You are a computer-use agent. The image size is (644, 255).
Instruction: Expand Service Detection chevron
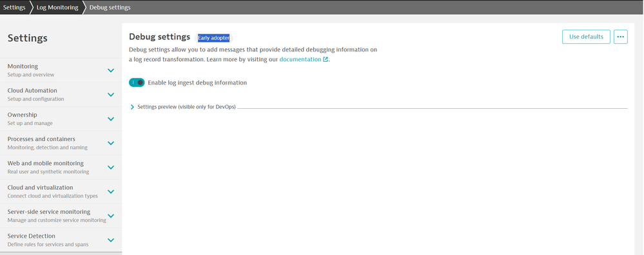click(110, 240)
